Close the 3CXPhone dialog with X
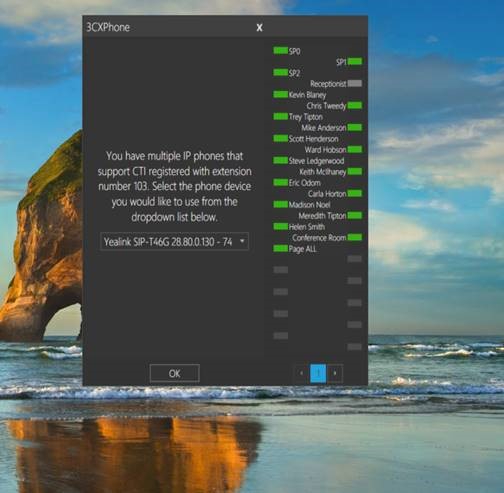Screen dimensions: 504x493 click(x=259, y=28)
